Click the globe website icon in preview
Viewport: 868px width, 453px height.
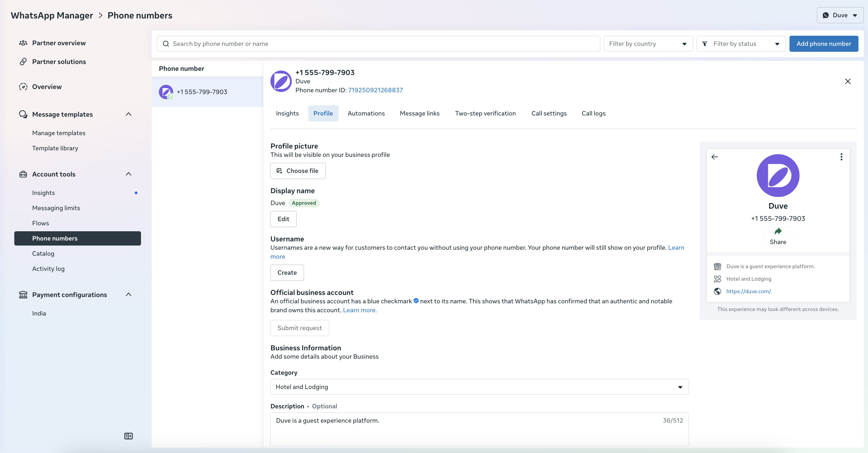click(x=717, y=291)
